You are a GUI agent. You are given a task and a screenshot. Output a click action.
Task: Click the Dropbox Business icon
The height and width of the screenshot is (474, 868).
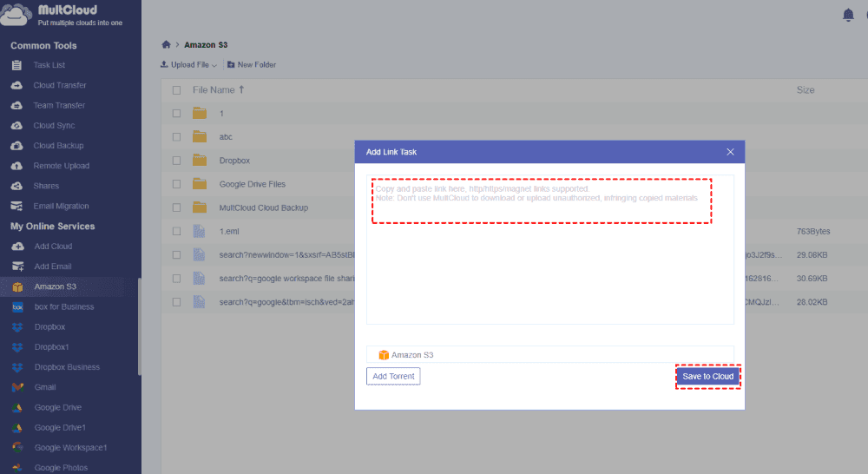(x=17, y=367)
